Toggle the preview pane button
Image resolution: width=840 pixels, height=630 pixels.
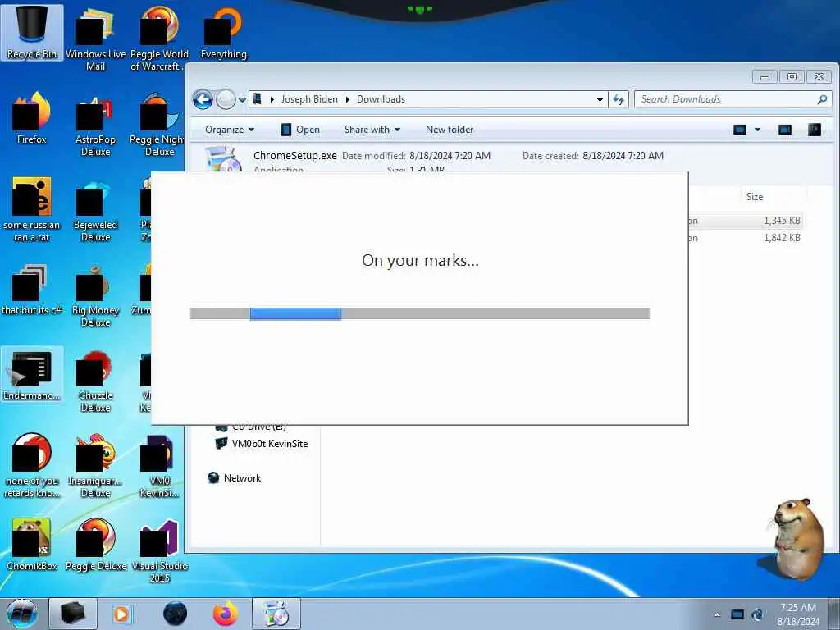[785, 129]
